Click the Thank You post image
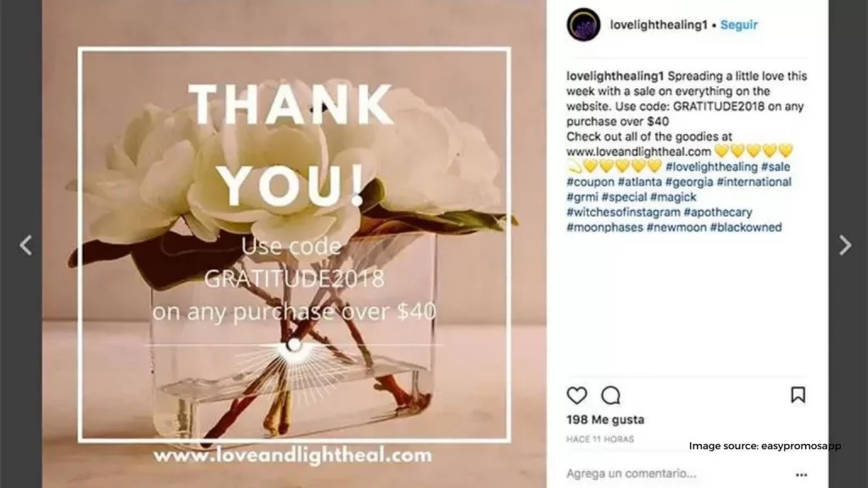The height and width of the screenshot is (488, 868). pyautogui.click(x=294, y=244)
